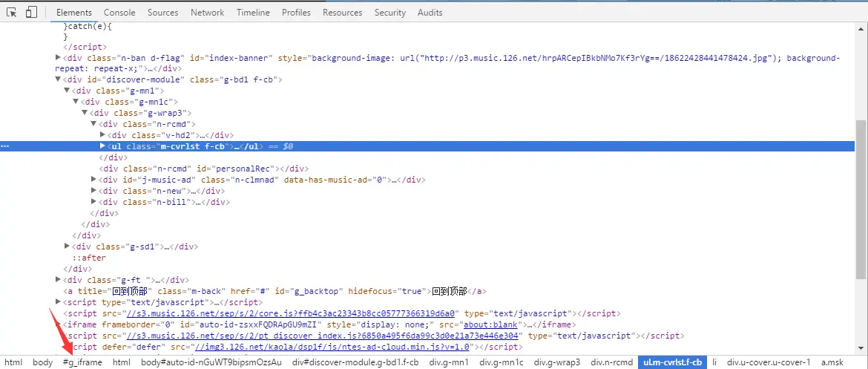The image size is (868, 369).
Task: Expand the g-ft div node
Action: (x=58, y=280)
